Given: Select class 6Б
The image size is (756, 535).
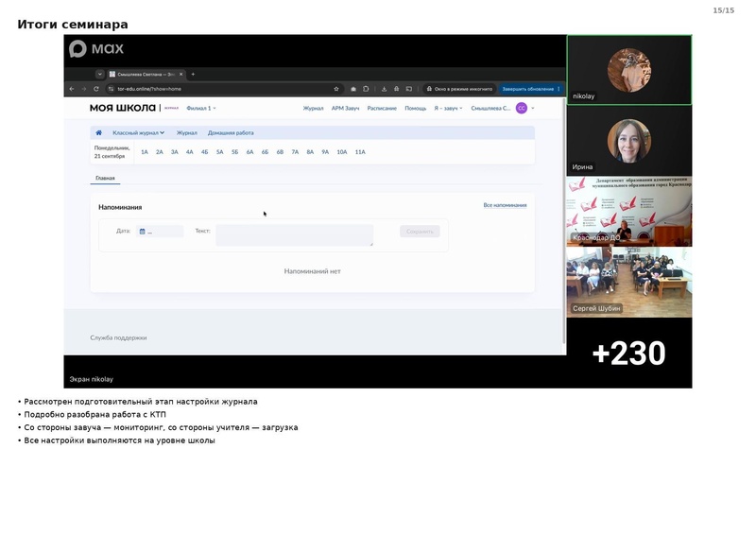Looking at the screenshot, I should tap(265, 152).
